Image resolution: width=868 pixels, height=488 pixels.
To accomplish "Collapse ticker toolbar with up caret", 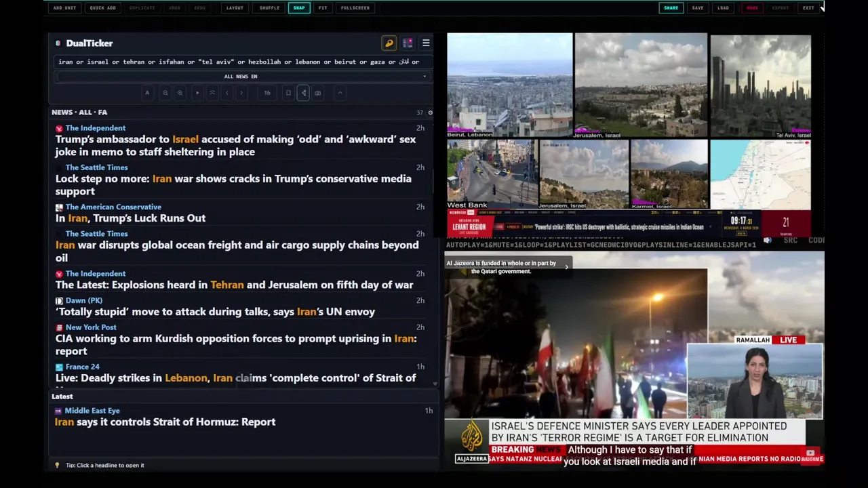I will click(x=340, y=93).
